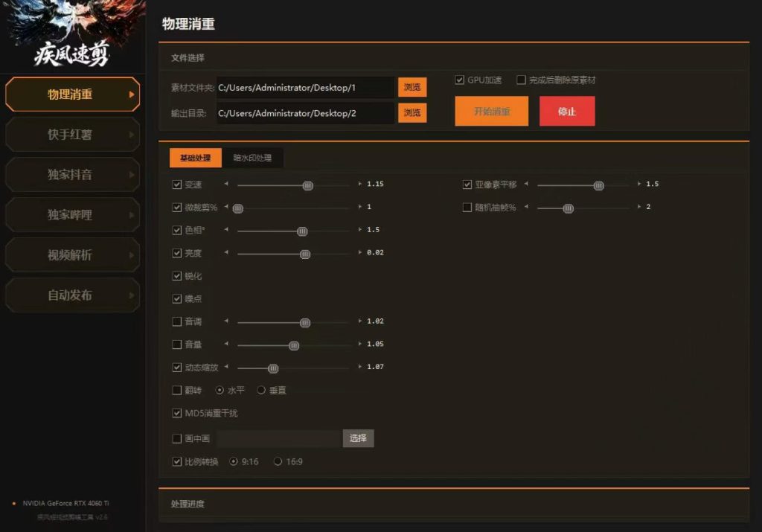Click the red 停止 button
762x532 pixels.
coord(567,112)
